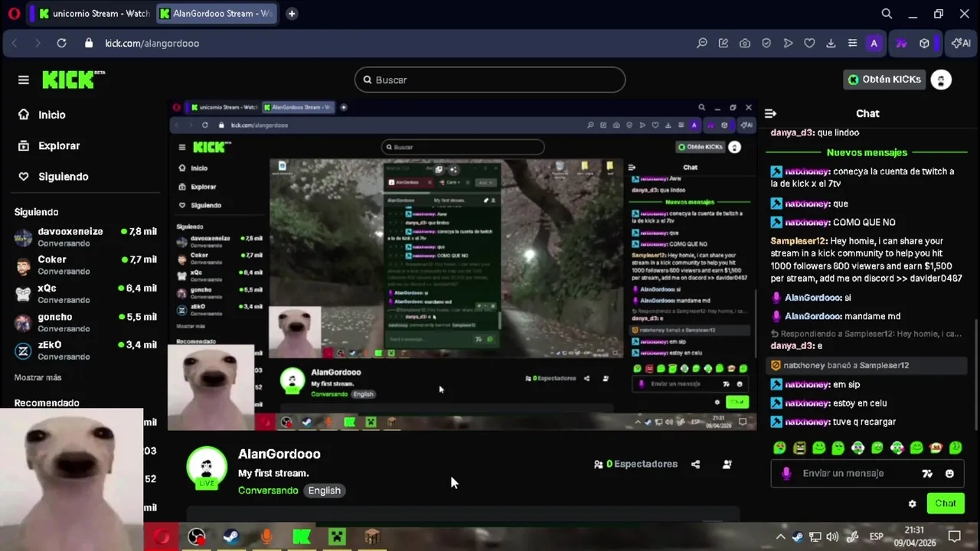
Task: Click Sampleser12 username in chat
Action: click(799, 241)
